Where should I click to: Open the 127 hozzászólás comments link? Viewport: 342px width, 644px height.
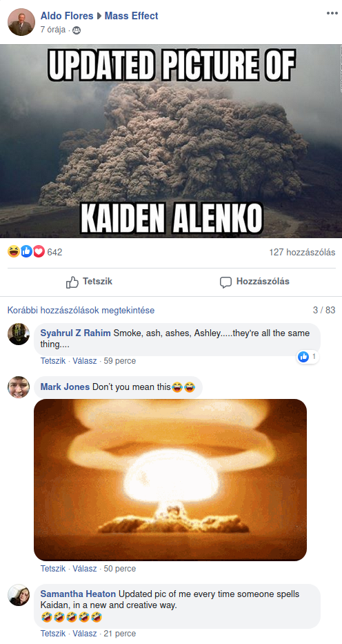click(x=302, y=252)
